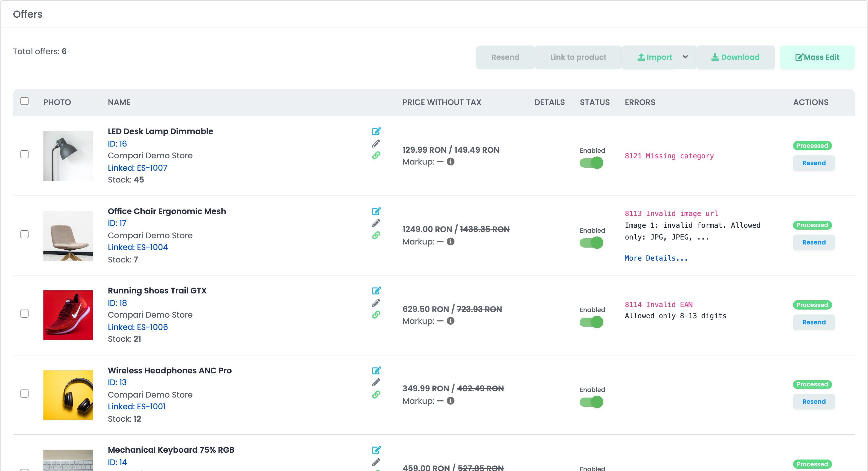Click the green link icon for Office Chair

tap(376, 235)
